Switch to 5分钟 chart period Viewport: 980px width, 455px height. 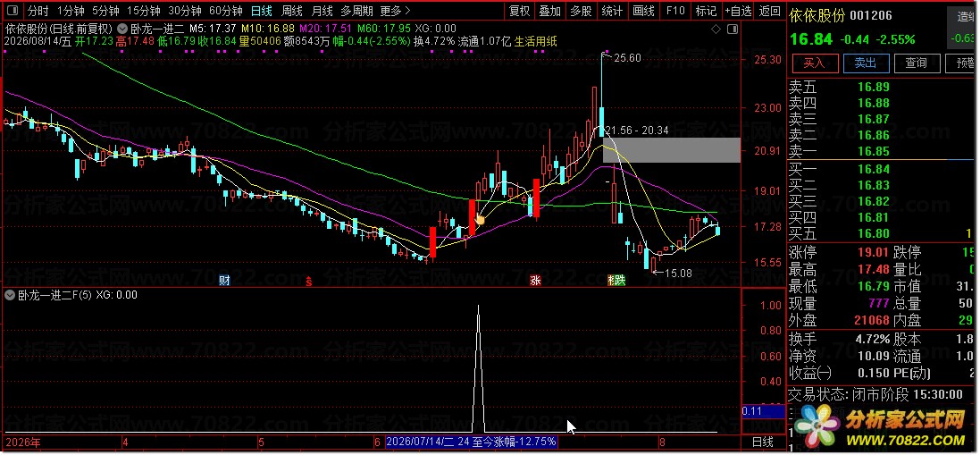[105, 11]
